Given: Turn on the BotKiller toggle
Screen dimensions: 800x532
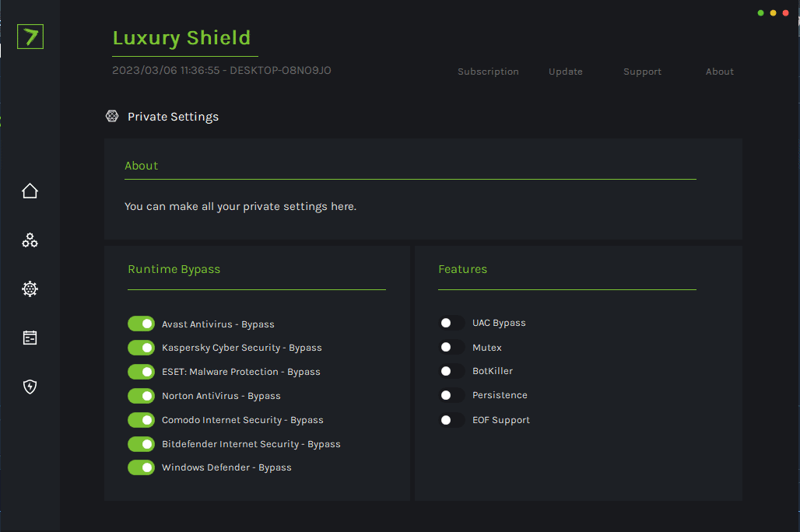Looking at the screenshot, I should tap(451, 371).
